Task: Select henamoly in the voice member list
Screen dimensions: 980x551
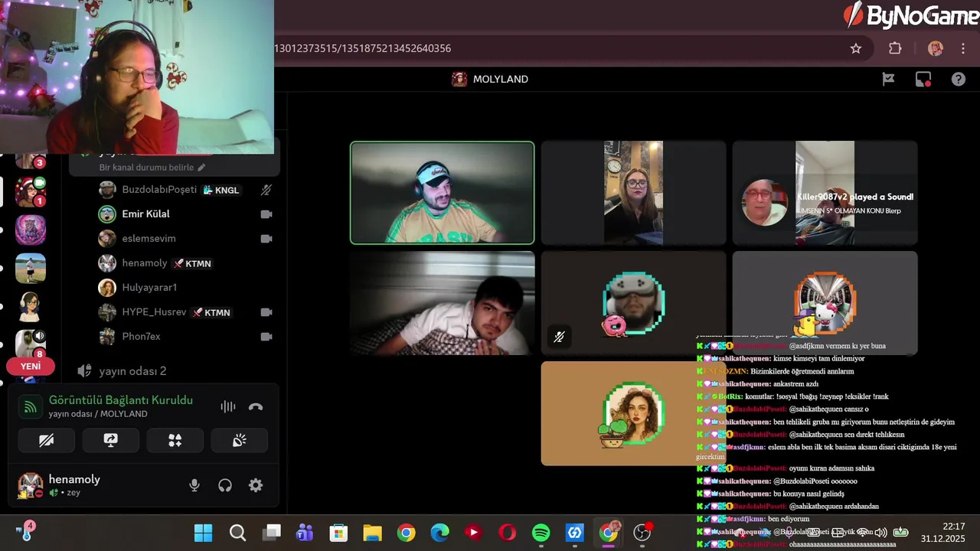Action: [x=144, y=262]
